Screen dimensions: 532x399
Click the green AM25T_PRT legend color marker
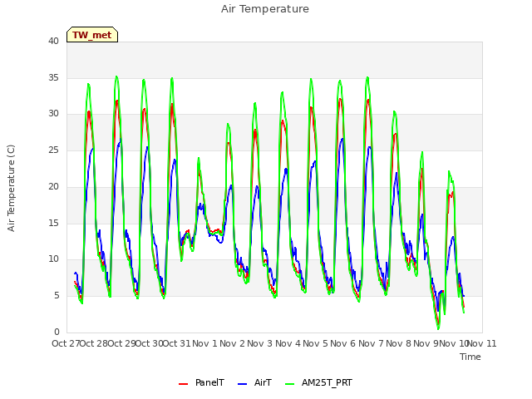290,384
